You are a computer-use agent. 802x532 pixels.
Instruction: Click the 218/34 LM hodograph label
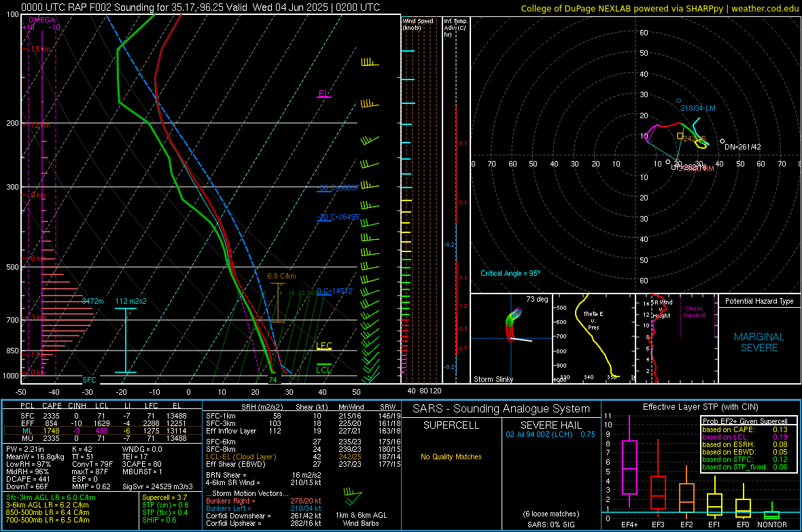click(x=697, y=109)
